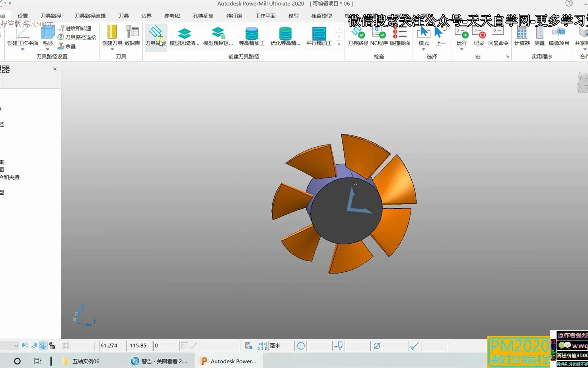Toggle the highlighted snap mode icon in status bar
Screen dimensions: 588x368
click(x=43, y=346)
